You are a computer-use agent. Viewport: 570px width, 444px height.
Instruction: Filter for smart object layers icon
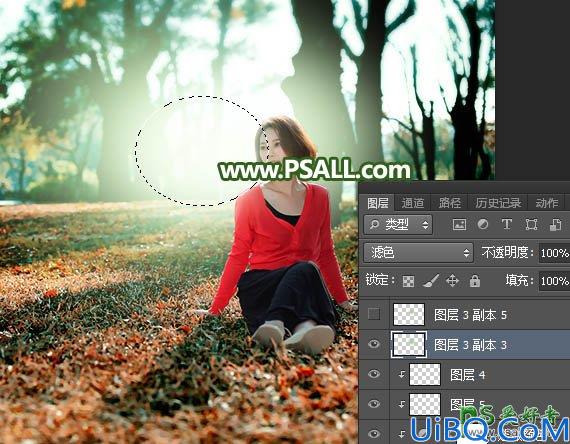click(x=555, y=225)
